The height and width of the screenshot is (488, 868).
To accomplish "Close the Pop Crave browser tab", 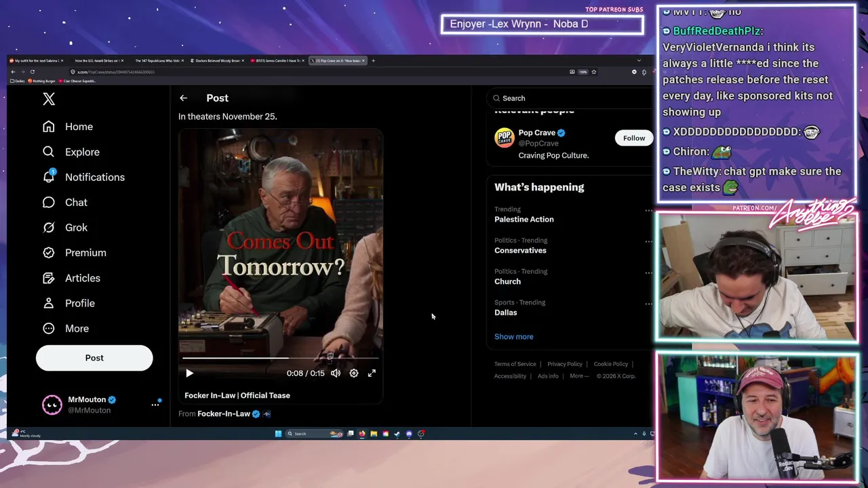I will click(363, 60).
